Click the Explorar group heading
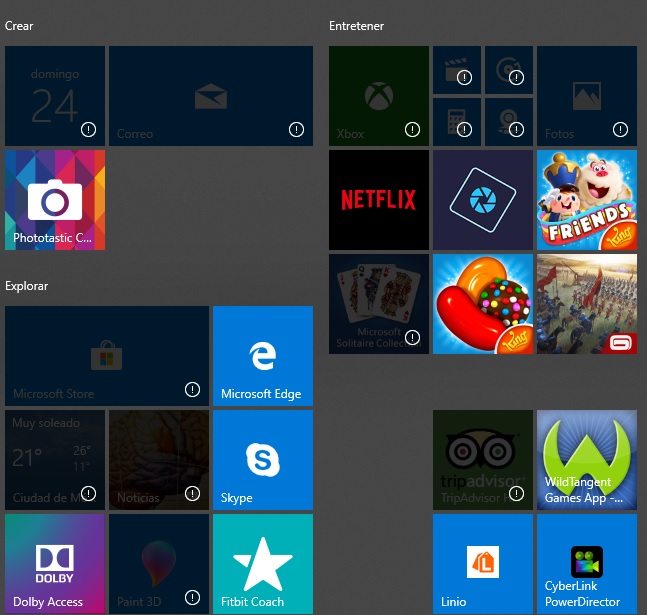This screenshot has width=647, height=615. [x=26, y=286]
